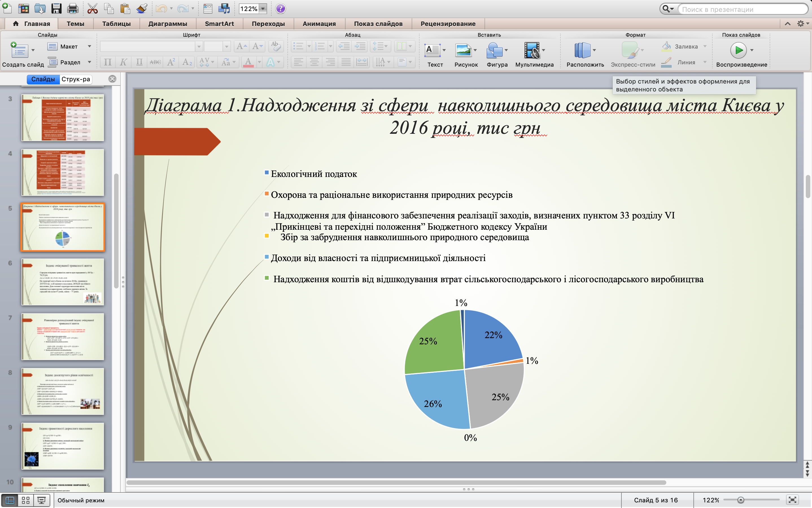Click the Мультимедиа media icon
Image resolution: width=812 pixels, height=508 pixels.
532,51
